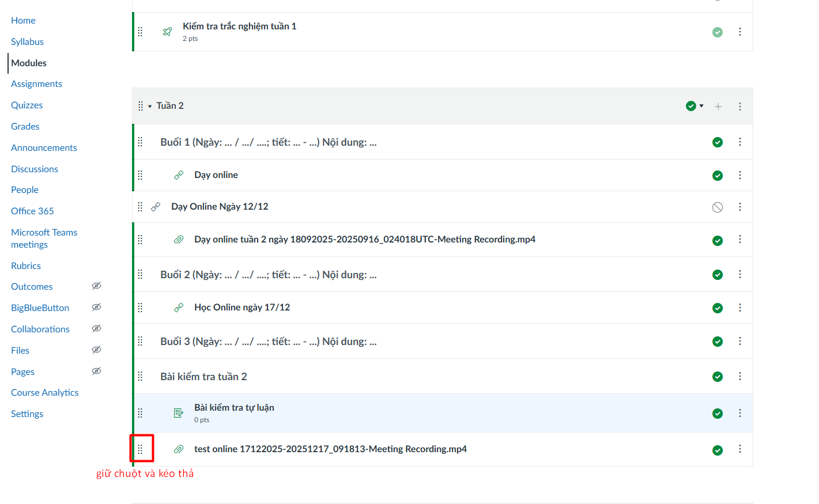Go to Assignments in course navigation
This screenshot has width=819, height=504.
pyautogui.click(x=36, y=84)
